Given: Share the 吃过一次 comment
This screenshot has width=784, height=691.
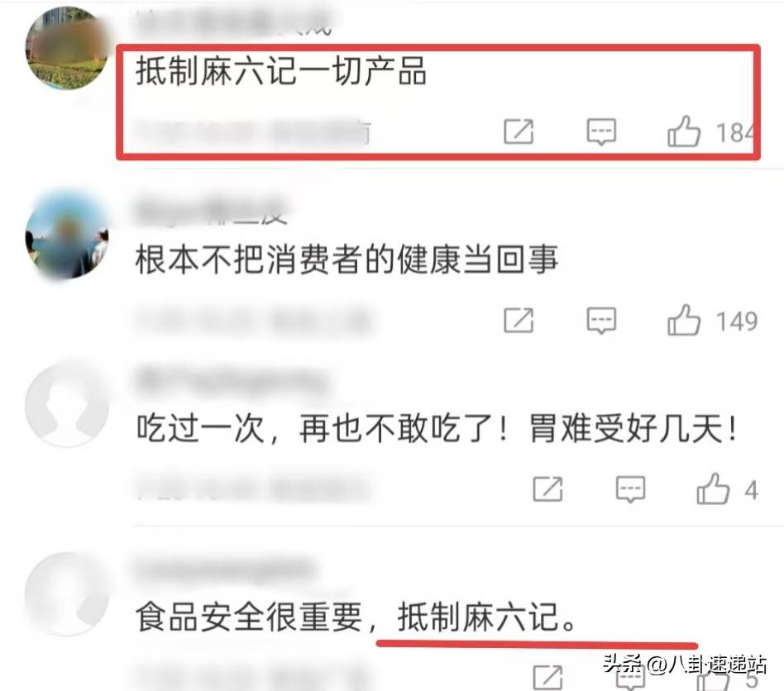Looking at the screenshot, I should [547, 489].
